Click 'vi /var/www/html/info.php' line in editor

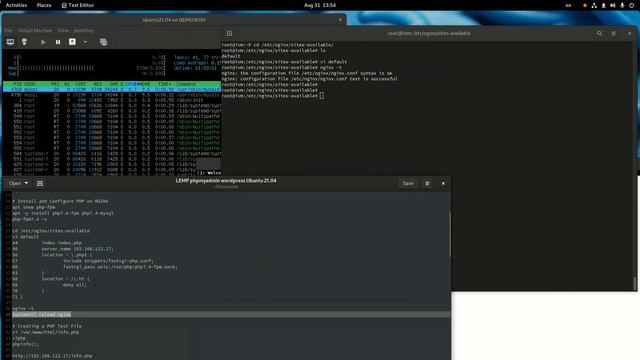click(x=46, y=332)
